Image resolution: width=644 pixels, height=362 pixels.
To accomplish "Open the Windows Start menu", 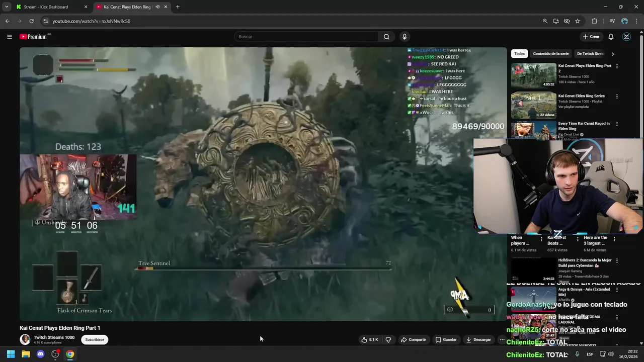I will 11,354.
